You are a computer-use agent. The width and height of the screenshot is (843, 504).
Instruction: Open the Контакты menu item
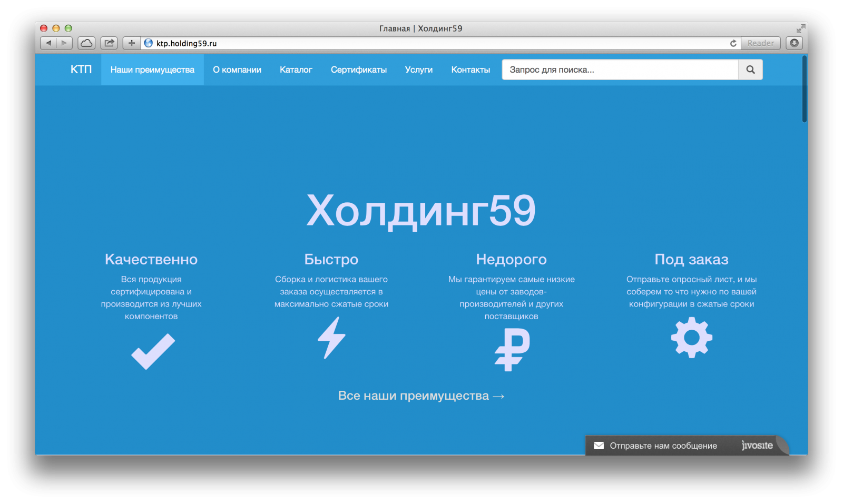click(x=470, y=70)
